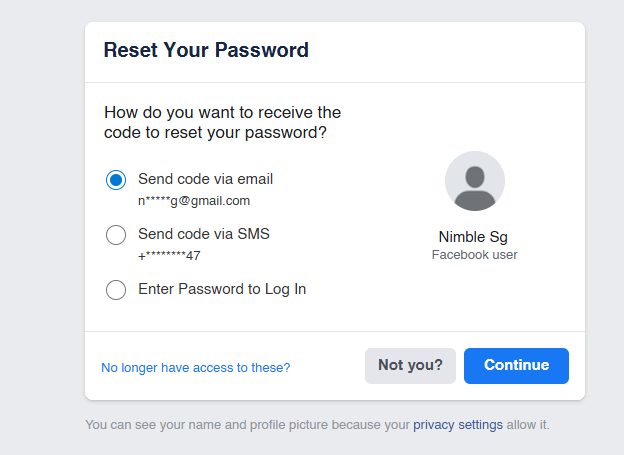Click the masked phone number ending in 47
The width and height of the screenshot is (624, 455).
coord(169,256)
